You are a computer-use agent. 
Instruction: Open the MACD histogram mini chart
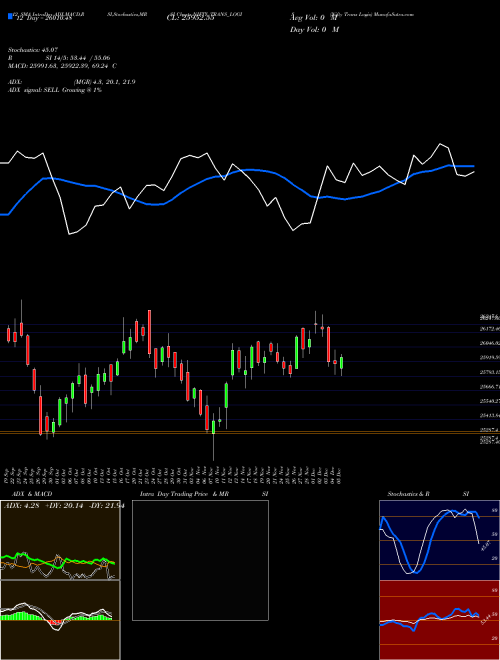(x=60, y=620)
